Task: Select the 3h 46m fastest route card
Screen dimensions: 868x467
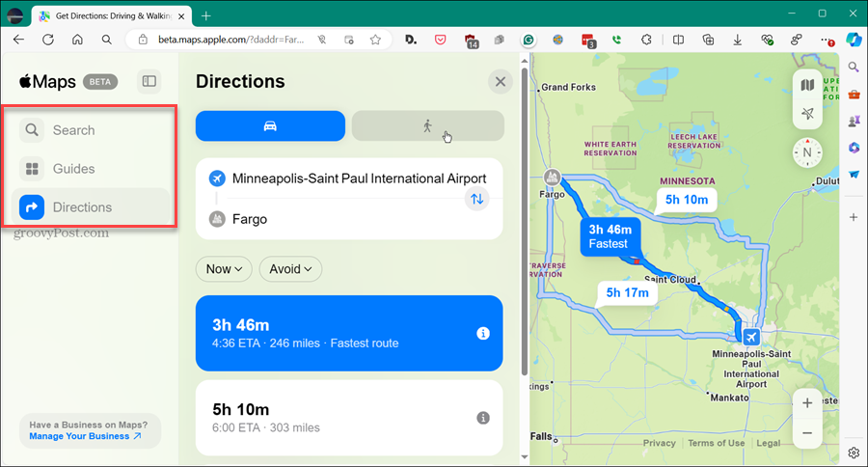Action: 349,333
